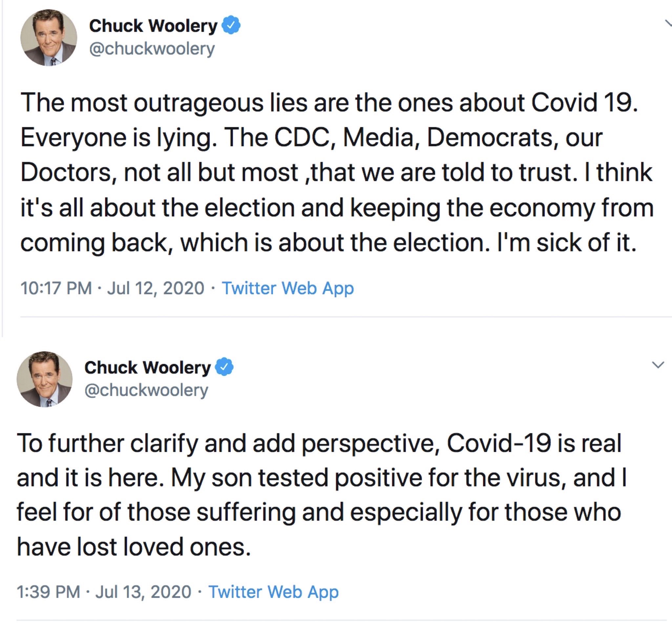Click the 'have lost loved ones' line

coord(134,547)
